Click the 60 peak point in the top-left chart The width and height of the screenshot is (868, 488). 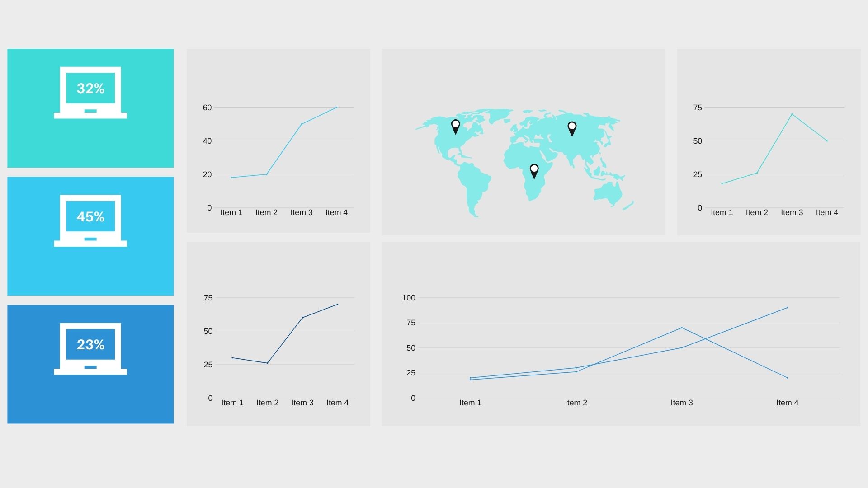point(336,108)
